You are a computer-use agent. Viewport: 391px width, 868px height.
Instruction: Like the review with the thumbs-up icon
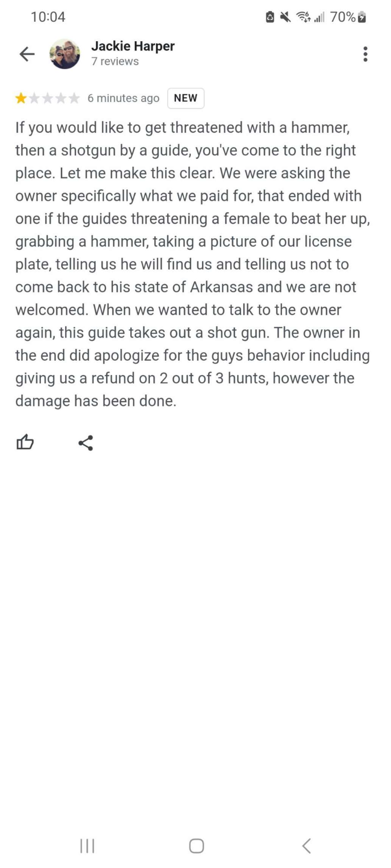click(x=25, y=442)
